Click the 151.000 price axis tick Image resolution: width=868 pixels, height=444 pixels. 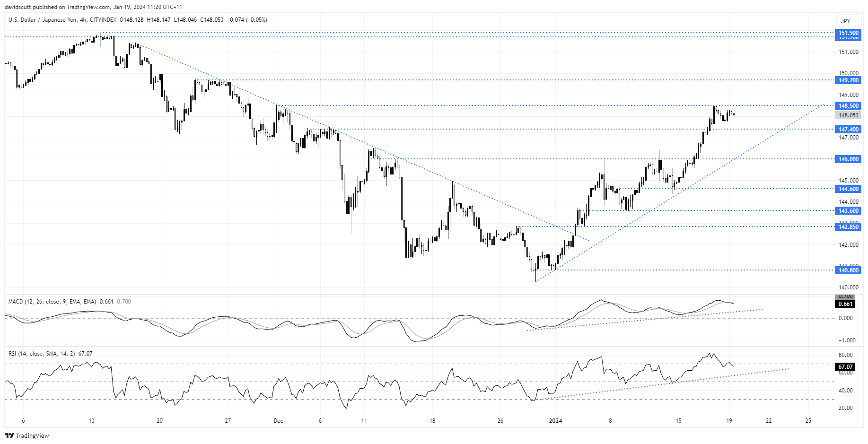(x=849, y=52)
